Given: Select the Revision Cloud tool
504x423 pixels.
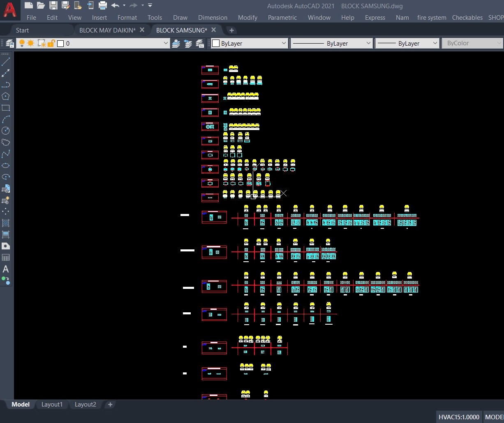Looking at the screenshot, I should (x=6, y=142).
